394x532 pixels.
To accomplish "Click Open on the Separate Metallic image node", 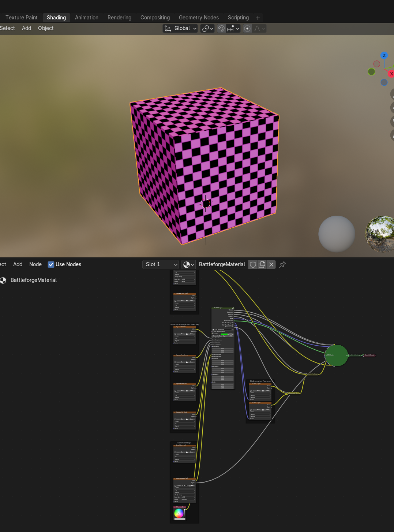I will [191, 334].
